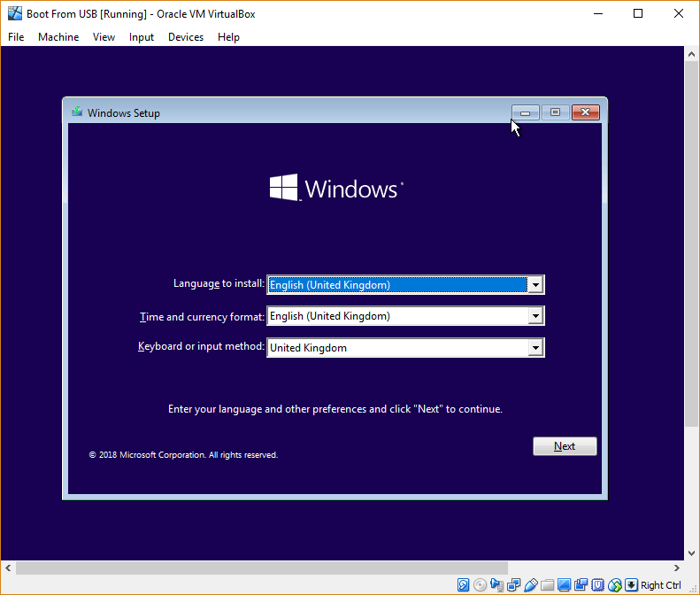Viewport: 700px width, 595px height.
Task: Click the network adapters status icon
Action: coord(514,584)
